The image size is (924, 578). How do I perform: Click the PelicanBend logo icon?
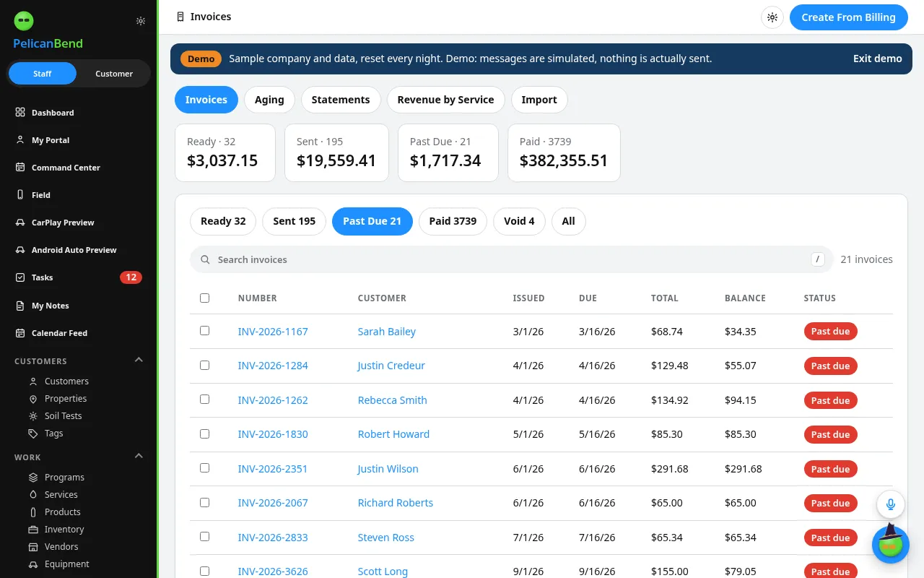[23, 21]
